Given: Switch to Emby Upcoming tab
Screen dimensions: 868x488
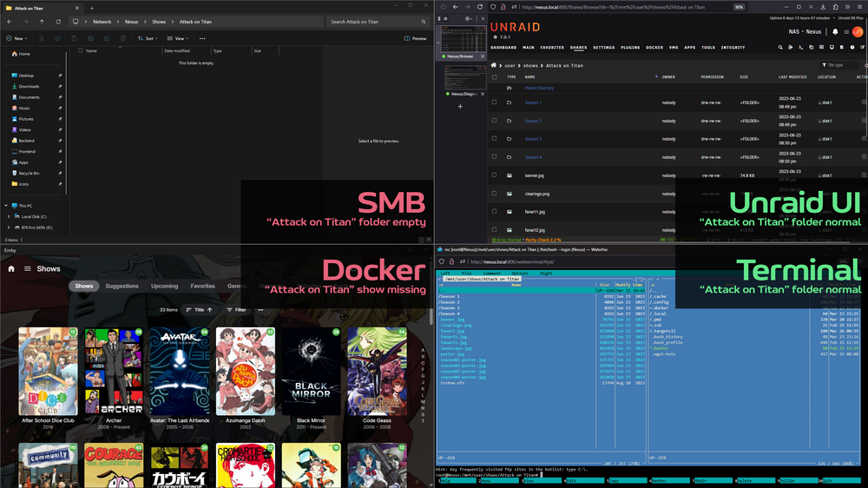Looking at the screenshot, I should coord(164,287).
